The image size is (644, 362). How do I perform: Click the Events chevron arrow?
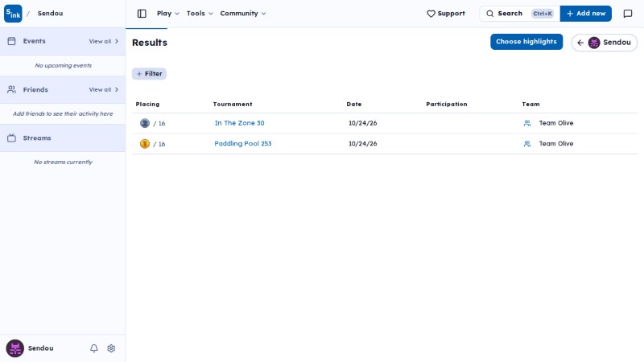tap(117, 42)
